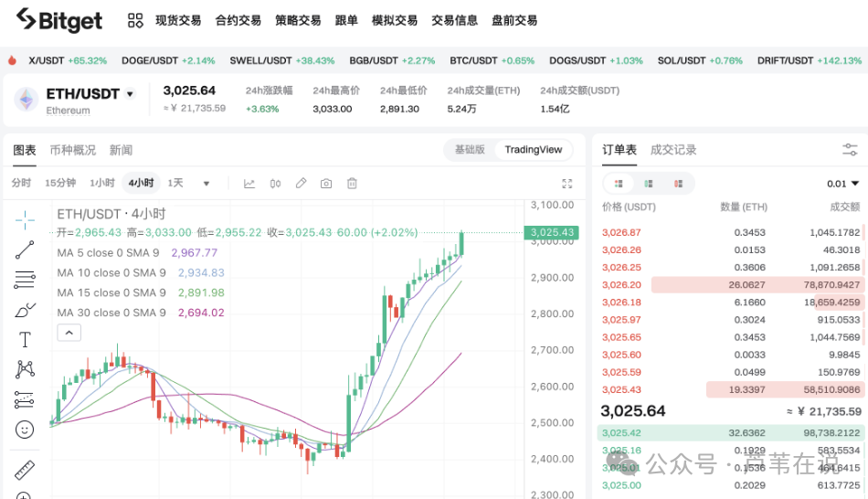Switch to news tab 新闻
This screenshot has width=868, height=499.
point(121,150)
